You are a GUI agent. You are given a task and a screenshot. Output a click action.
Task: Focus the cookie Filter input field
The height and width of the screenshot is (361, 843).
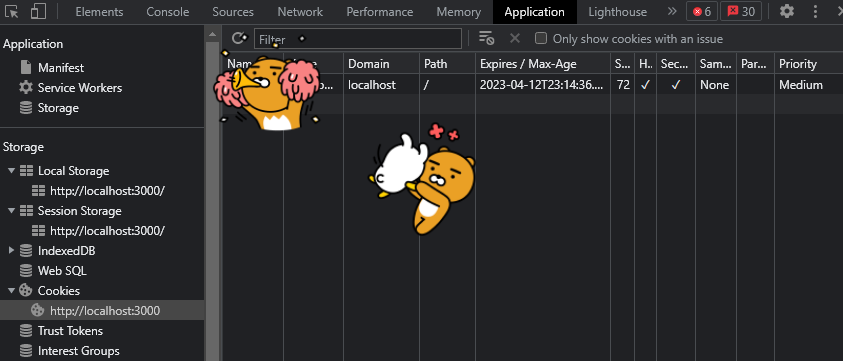pos(358,39)
